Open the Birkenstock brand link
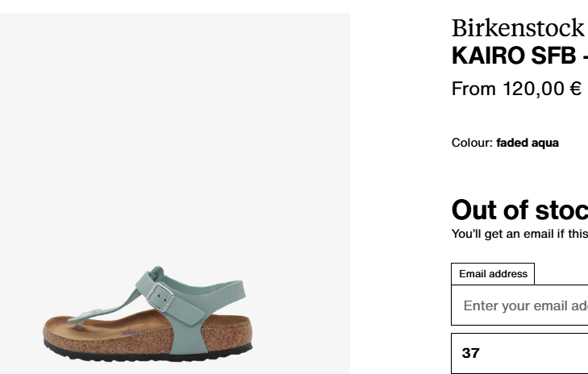Image resolution: width=588 pixels, height=374 pixels. (519, 27)
